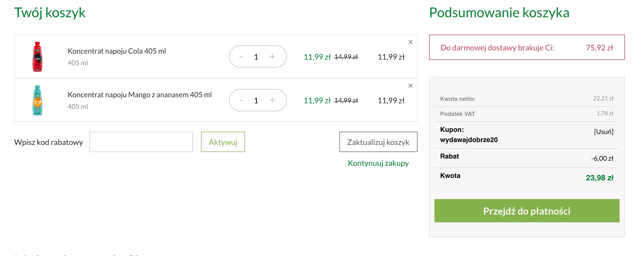Increase quantity of Cola concentrate
The width and height of the screenshot is (644, 256).
coord(272,56)
